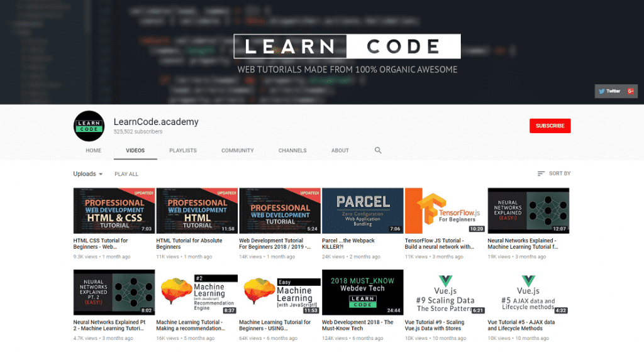The width and height of the screenshot is (644, 355).
Task: Switch to the Home tab
Action: click(x=93, y=151)
